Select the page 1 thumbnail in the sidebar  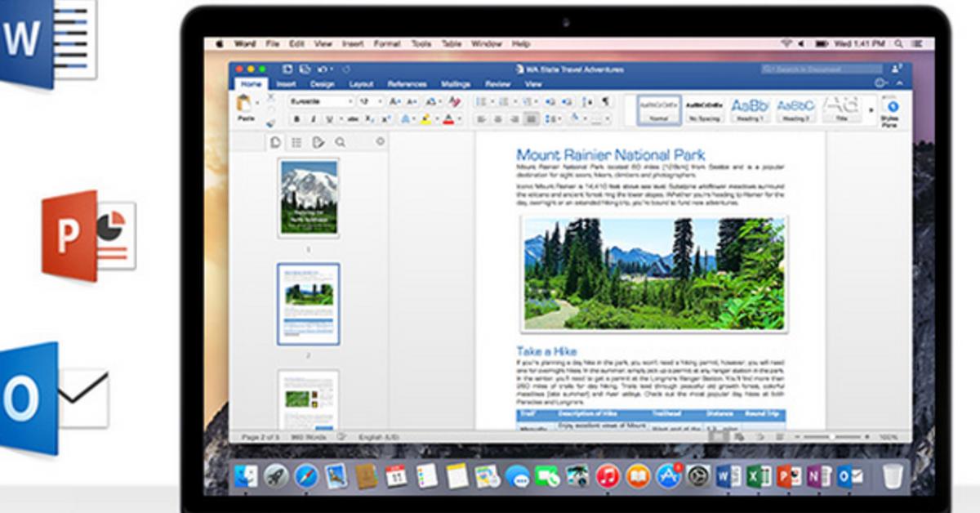309,197
